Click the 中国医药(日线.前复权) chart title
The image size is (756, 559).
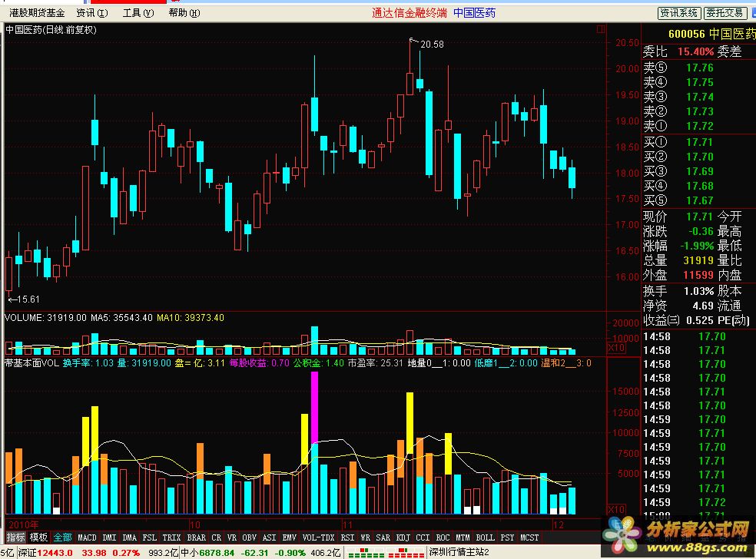51,30
